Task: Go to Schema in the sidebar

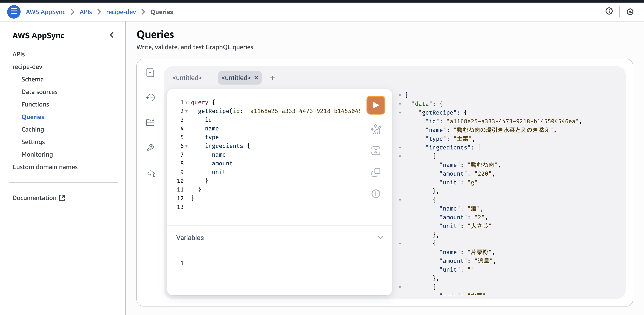Action: coord(32,79)
